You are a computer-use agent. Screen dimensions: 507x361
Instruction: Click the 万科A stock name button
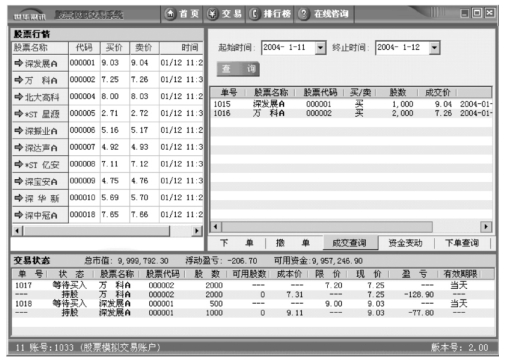tap(40, 80)
